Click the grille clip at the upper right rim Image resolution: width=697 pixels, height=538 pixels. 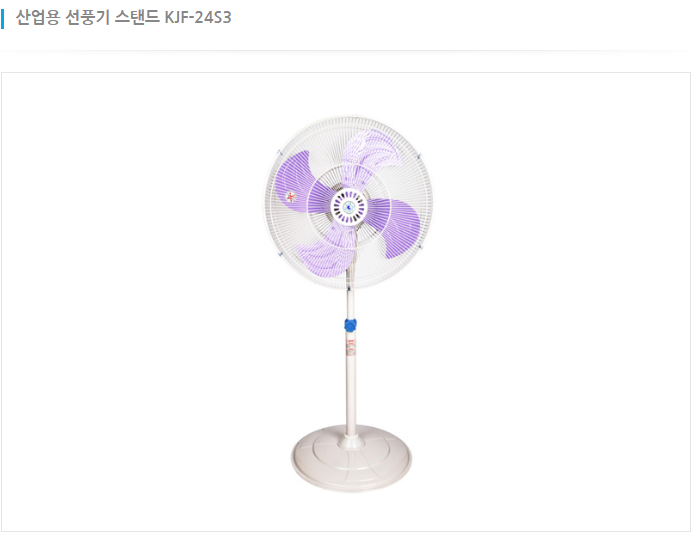point(419,156)
